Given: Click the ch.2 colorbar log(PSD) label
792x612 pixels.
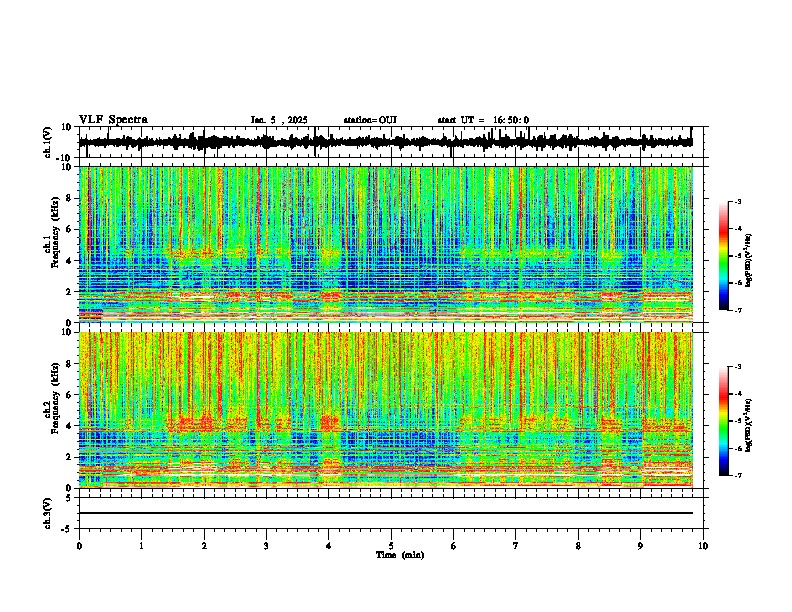Looking at the screenshot, I should pos(749,425).
